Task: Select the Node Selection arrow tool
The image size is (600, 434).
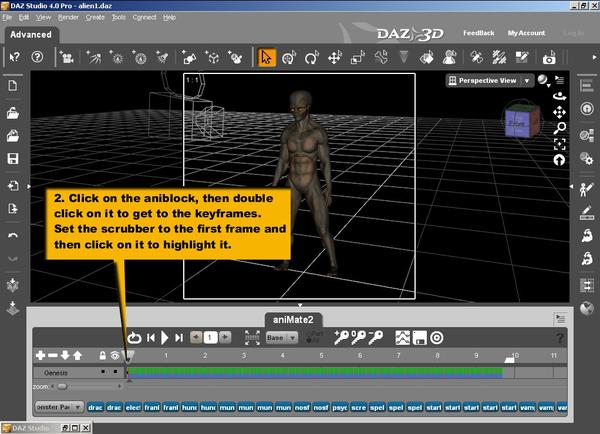Action: pyautogui.click(x=266, y=58)
